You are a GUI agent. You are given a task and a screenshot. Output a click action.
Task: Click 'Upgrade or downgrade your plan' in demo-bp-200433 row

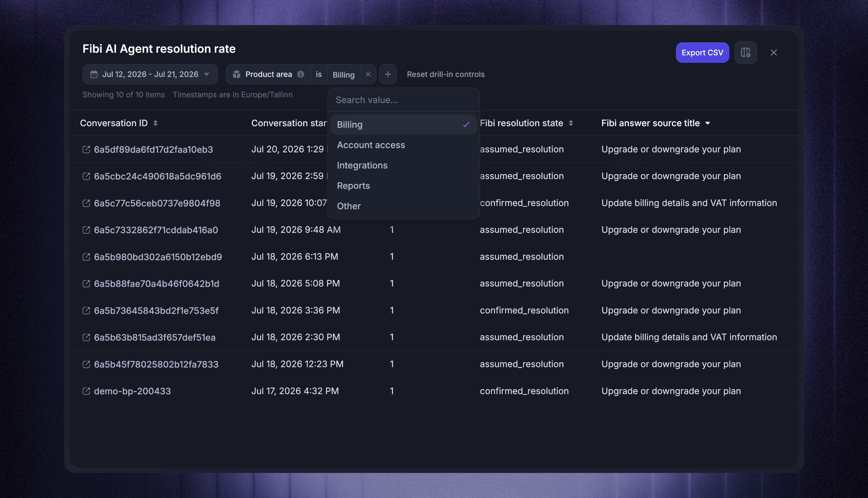tap(671, 391)
